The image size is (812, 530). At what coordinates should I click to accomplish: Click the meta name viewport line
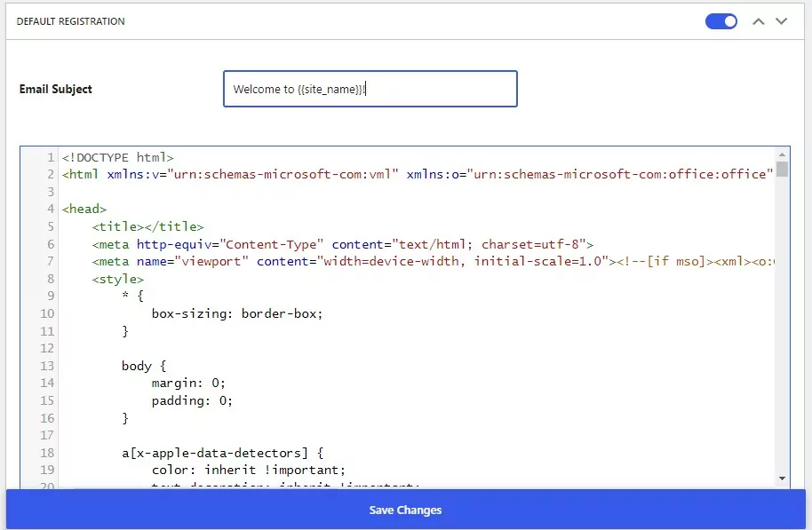click(x=433, y=261)
